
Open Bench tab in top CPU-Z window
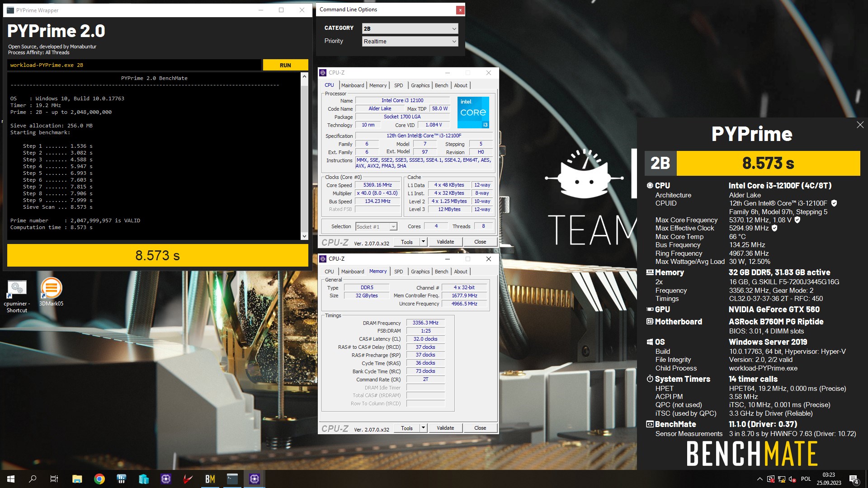442,85
